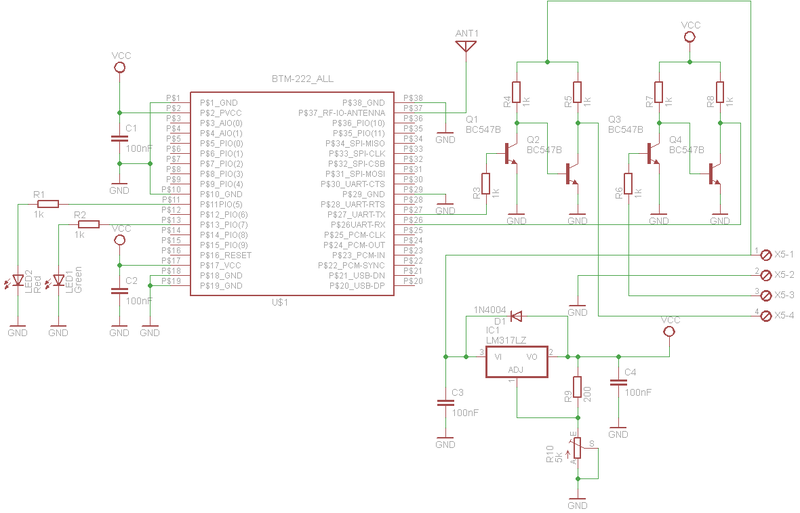Click pin label P$27_UART-TX
Screen dimensions: 800x513
356,214
